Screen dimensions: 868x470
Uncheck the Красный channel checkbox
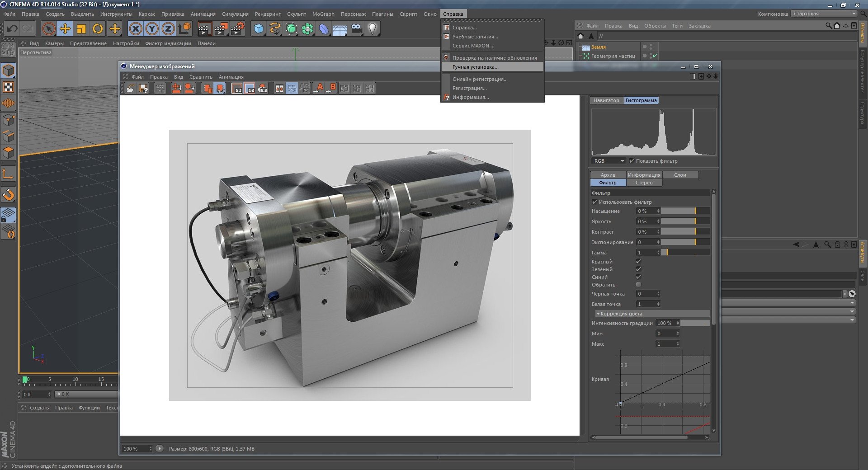pos(638,262)
